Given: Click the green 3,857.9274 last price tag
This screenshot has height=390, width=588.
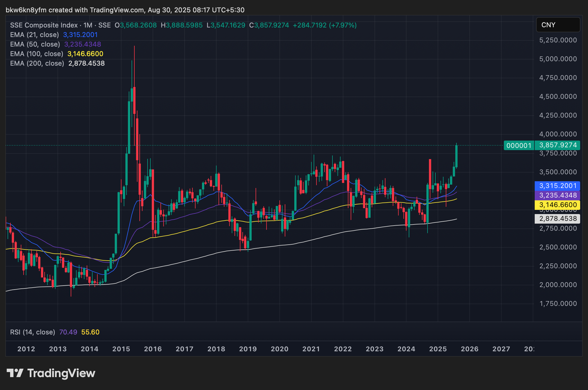Looking at the screenshot, I should point(557,145).
